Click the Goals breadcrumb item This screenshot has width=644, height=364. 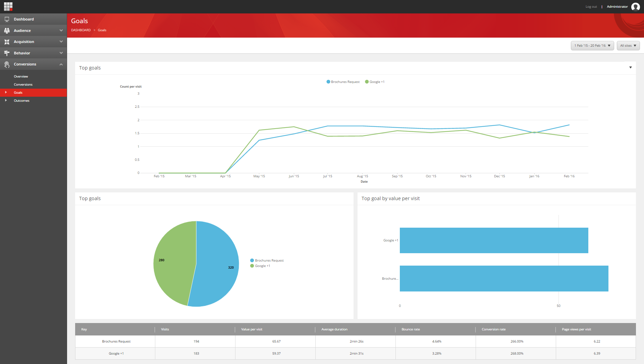coord(102,30)
